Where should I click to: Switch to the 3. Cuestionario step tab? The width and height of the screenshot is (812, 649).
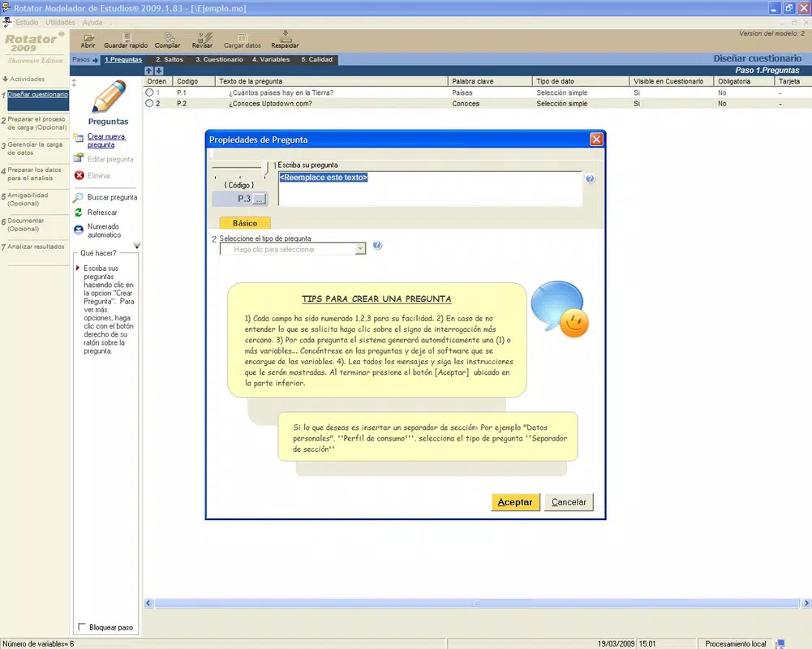(x=219, y=59)
